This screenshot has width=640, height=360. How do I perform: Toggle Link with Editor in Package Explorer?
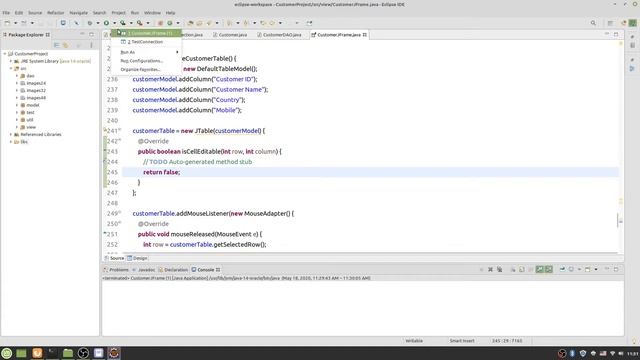tap(66, 45)
